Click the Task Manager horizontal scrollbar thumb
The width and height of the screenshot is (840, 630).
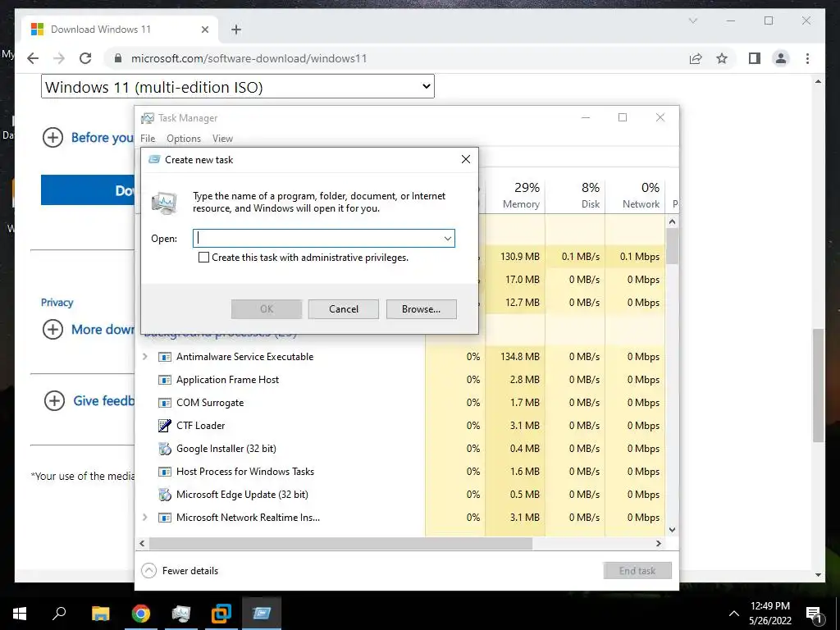click(x=341, y=543)
